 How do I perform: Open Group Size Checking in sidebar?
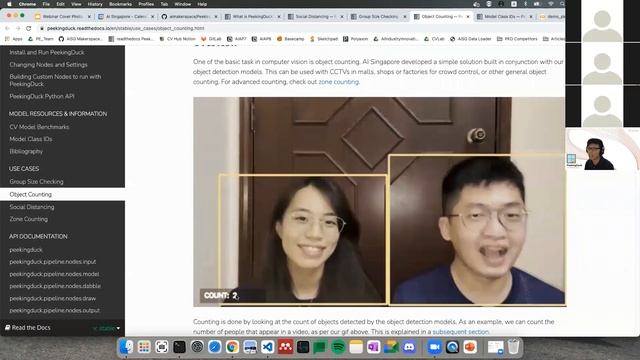pos(36,182)
